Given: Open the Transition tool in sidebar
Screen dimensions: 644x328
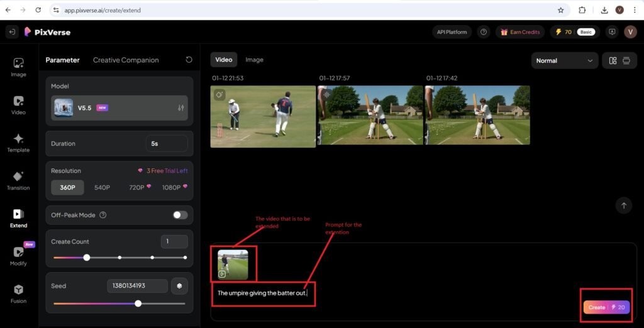Looking at the screenshot, I should [x=18, y=180].
